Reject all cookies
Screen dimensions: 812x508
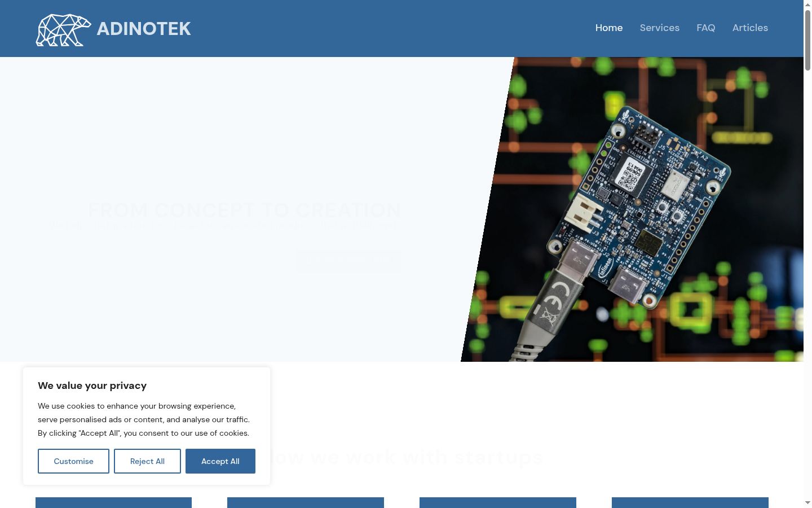147,461
